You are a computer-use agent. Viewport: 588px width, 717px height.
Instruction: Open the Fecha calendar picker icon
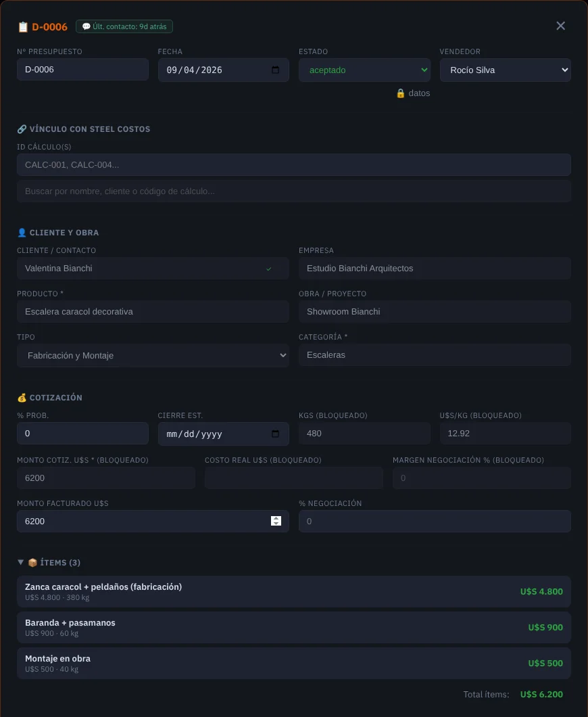click(x=276, y=70)
